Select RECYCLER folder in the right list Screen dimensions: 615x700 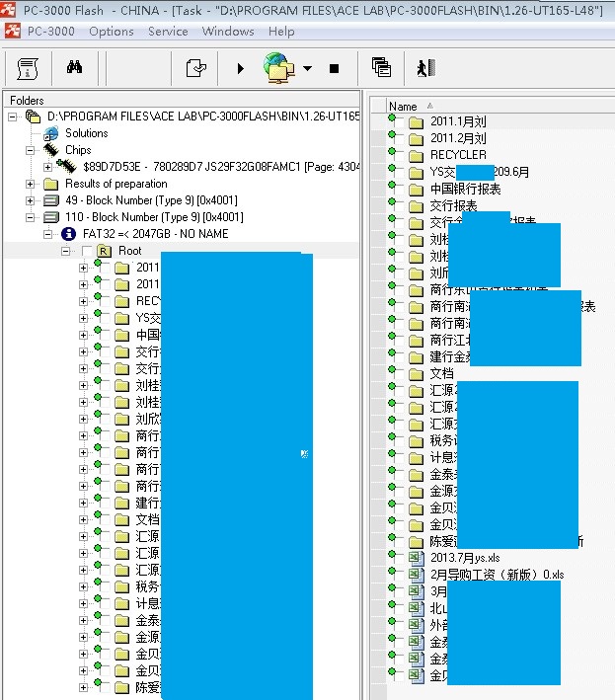[457, 154]
